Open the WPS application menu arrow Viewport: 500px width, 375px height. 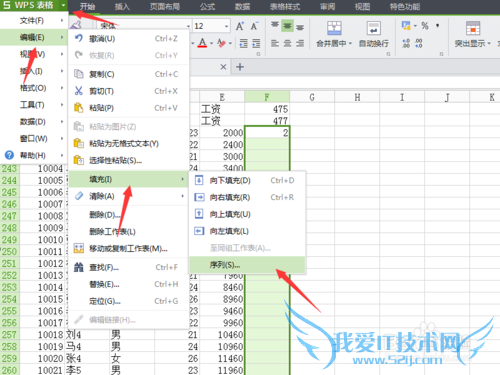click(63, 5)
